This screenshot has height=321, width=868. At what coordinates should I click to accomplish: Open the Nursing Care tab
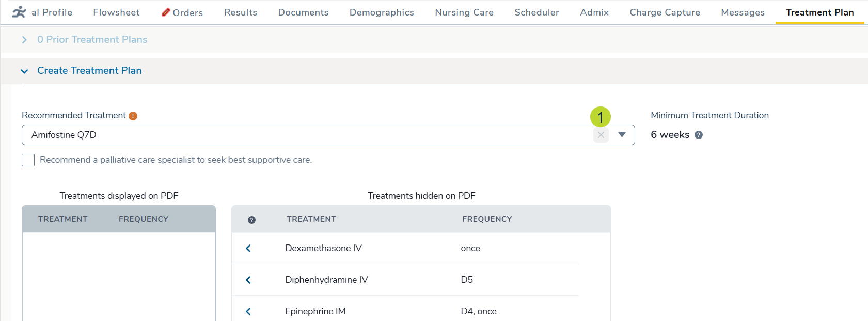(x=464, y=12)
